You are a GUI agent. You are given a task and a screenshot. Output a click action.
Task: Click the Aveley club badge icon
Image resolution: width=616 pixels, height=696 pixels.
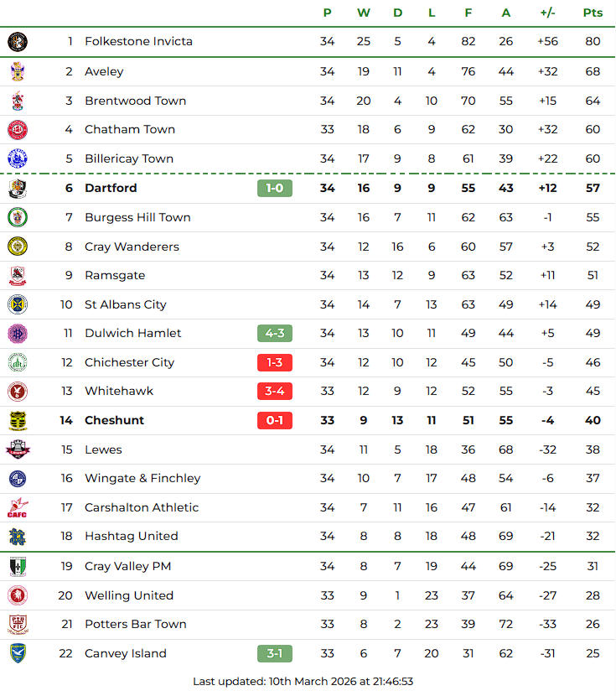[x=18, y=71]
